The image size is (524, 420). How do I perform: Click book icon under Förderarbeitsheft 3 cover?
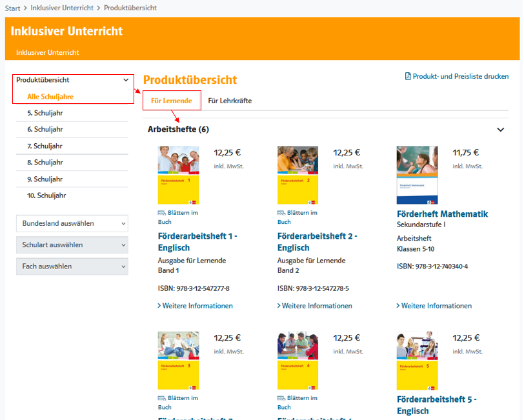pyautogui.click(x=162, y=398)
